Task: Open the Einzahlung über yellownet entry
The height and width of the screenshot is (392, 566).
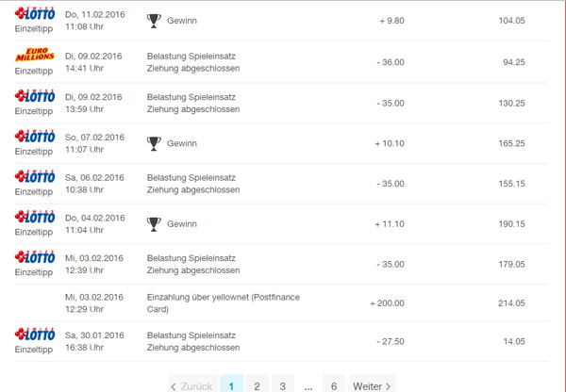Action: [224, 303]
